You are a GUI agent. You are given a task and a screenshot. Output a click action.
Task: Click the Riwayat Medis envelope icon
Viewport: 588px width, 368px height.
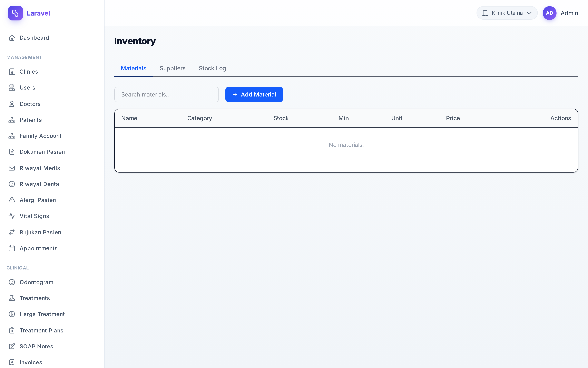click(12, 168)
